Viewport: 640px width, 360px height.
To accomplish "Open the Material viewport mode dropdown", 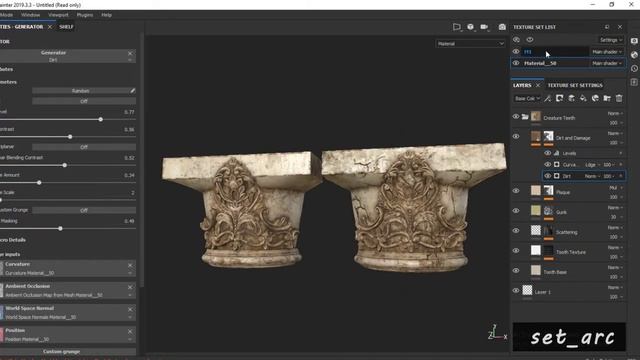I will [x=470, y=44].
